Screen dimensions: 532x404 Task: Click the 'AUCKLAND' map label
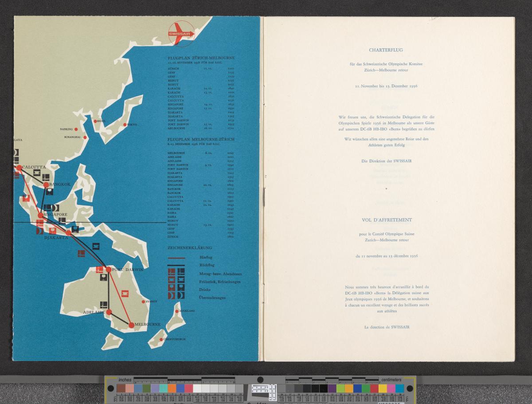[187, 311]
